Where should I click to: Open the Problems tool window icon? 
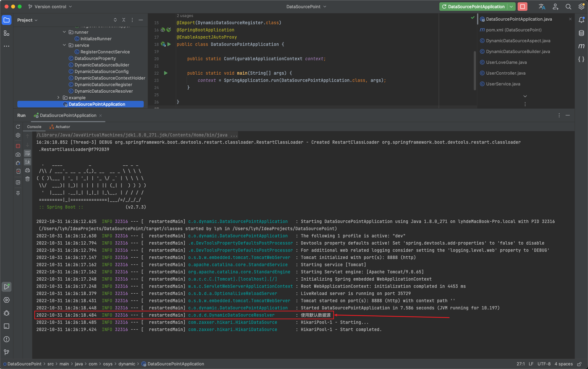pyautogui.click(x=7, y=339)
